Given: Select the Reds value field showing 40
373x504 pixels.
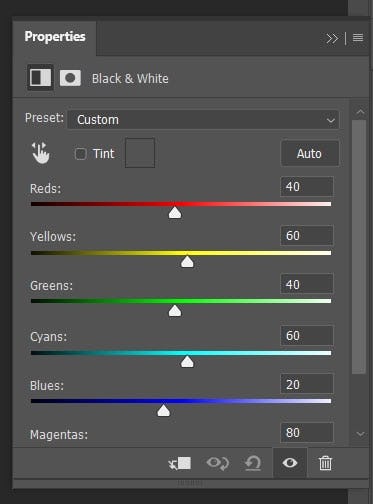Looking at the screenshot, I should [307, 187].
